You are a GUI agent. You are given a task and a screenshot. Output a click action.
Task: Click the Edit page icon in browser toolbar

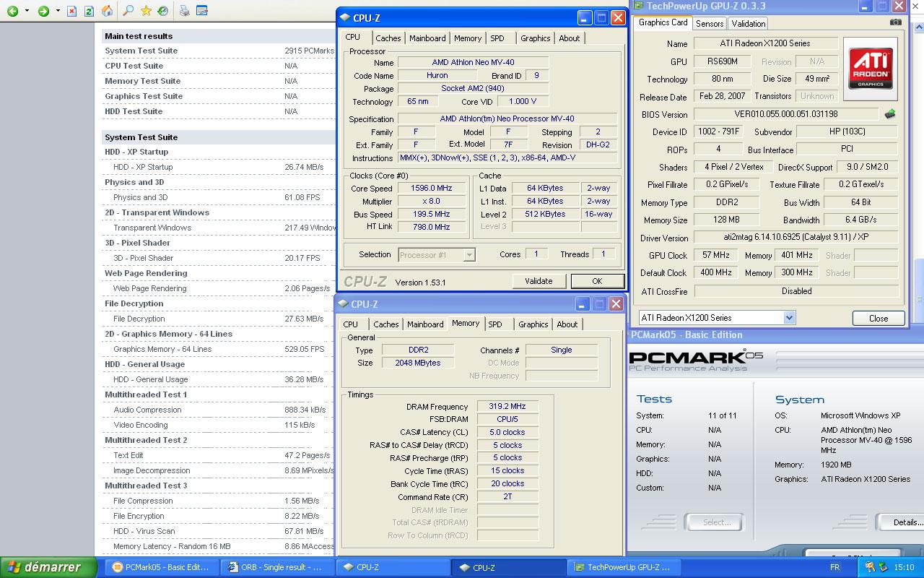[x=202, y=11]
